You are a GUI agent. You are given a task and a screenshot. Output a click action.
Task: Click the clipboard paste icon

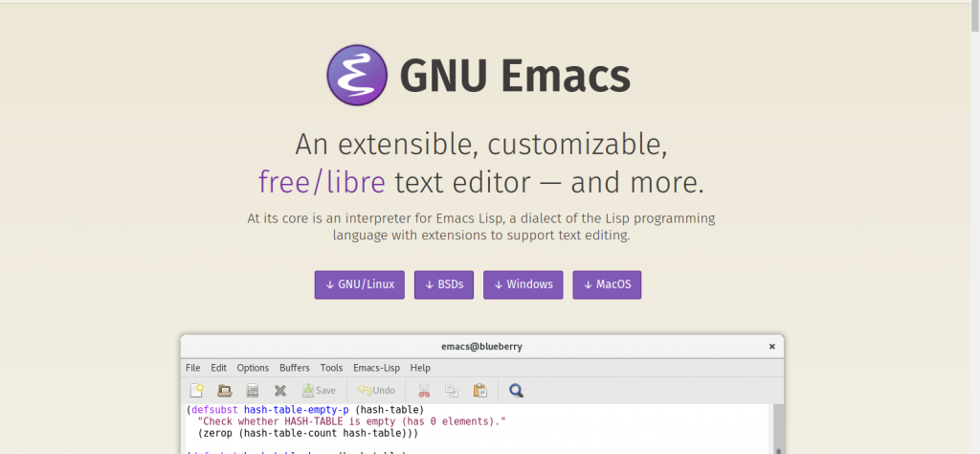coord(480,390)
